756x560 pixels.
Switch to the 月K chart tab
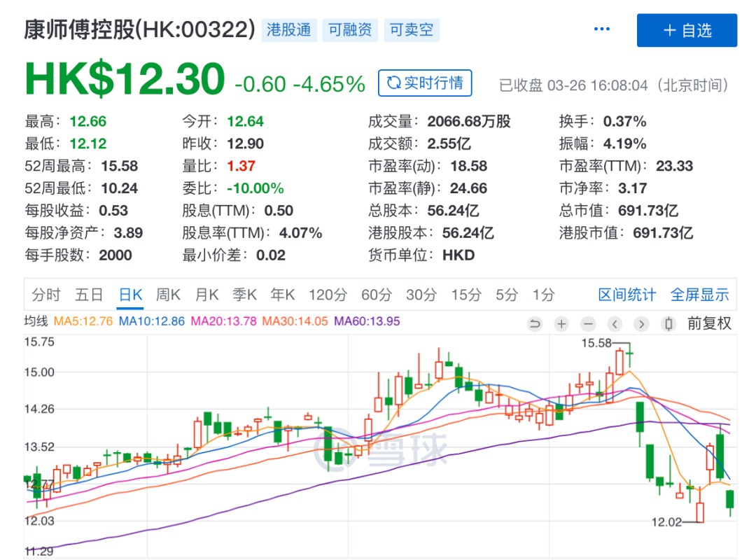click(x=206, y=295)
